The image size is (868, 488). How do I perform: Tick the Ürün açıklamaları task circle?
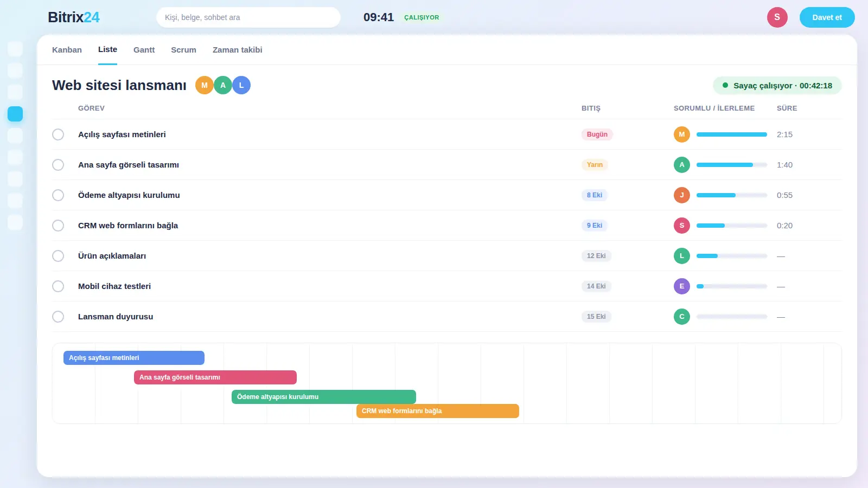coord(58,256)
